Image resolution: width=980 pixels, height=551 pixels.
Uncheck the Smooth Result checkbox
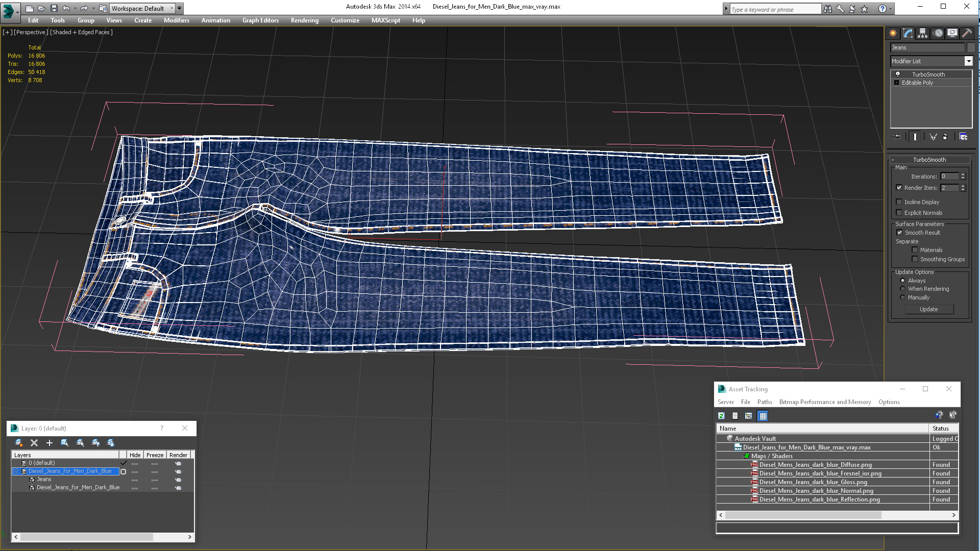pyautogui.click(x=899, y=233)
